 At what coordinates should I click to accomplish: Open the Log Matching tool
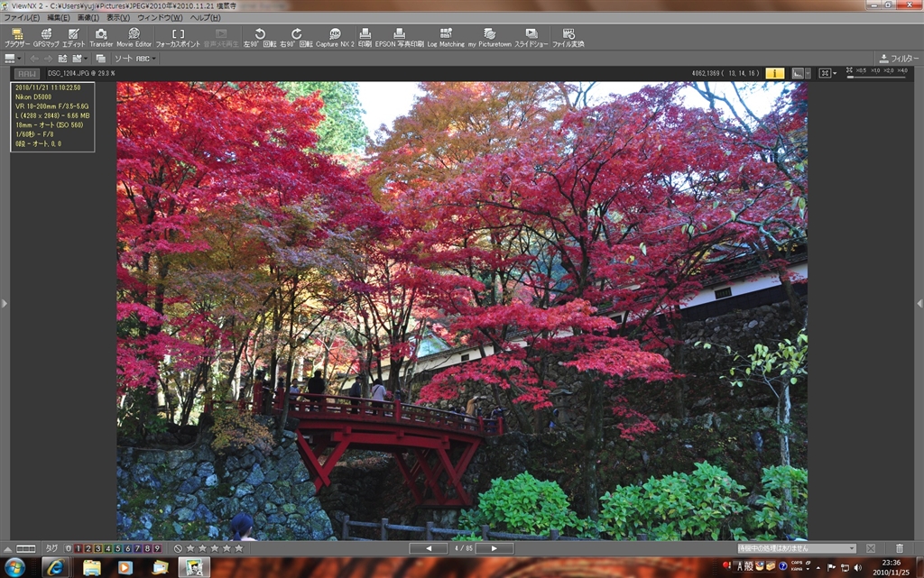(446, 37)
